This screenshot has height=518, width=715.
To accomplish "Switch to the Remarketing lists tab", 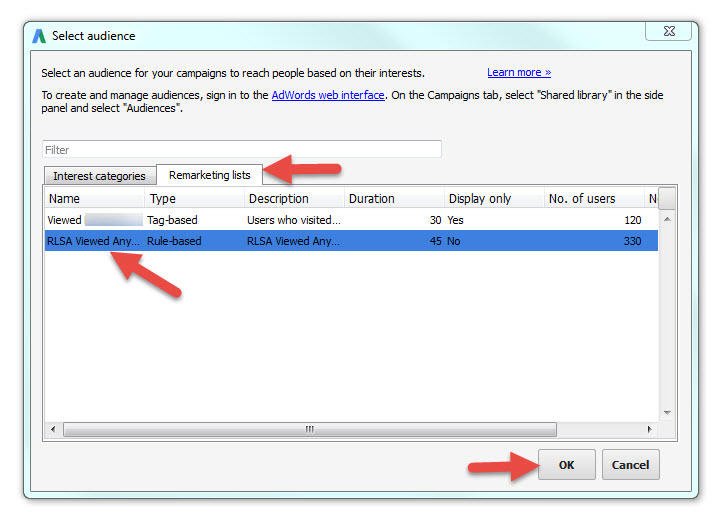I will [209, 175].
